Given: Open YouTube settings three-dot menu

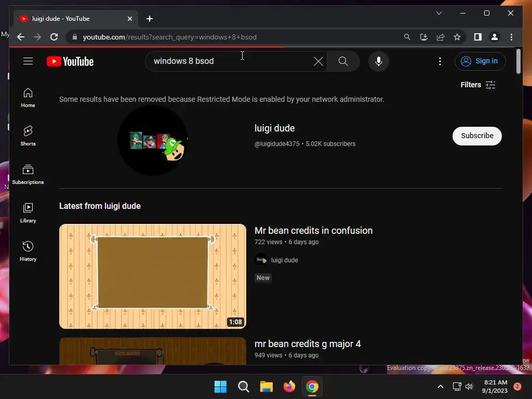Looking at the screenshot, I should coord(440,61).
